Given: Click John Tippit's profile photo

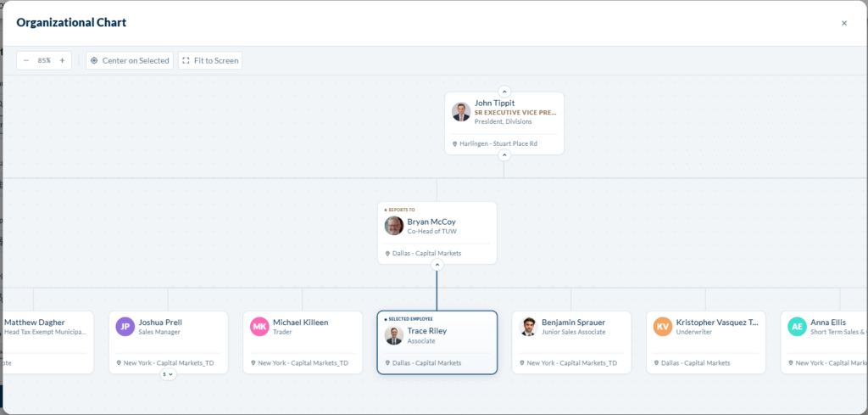Looking at the screenshot, I should [461, 111].
